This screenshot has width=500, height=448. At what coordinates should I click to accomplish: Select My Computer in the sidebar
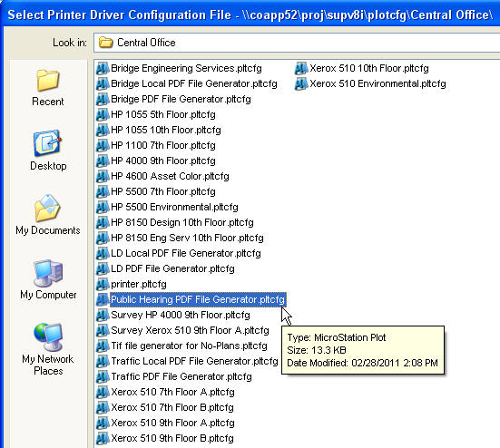(48, 279)
